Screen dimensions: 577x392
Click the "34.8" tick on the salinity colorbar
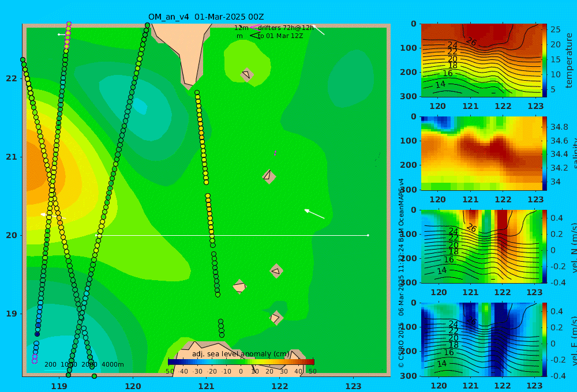559,127
